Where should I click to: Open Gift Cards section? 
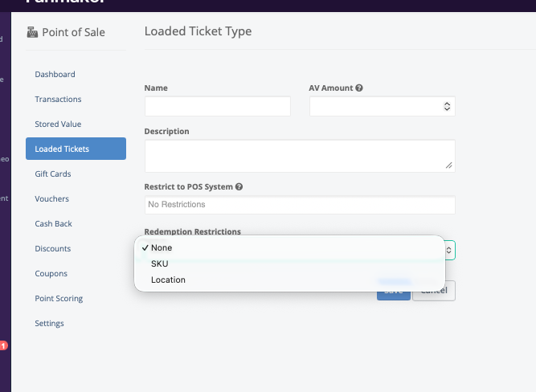coord(53,174)
